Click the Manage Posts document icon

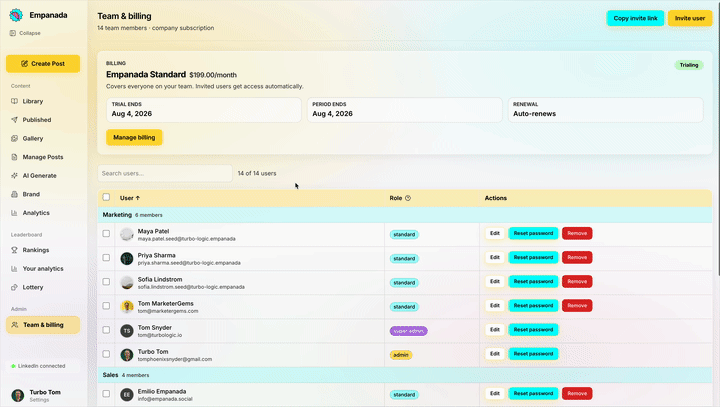click(14, 157)
